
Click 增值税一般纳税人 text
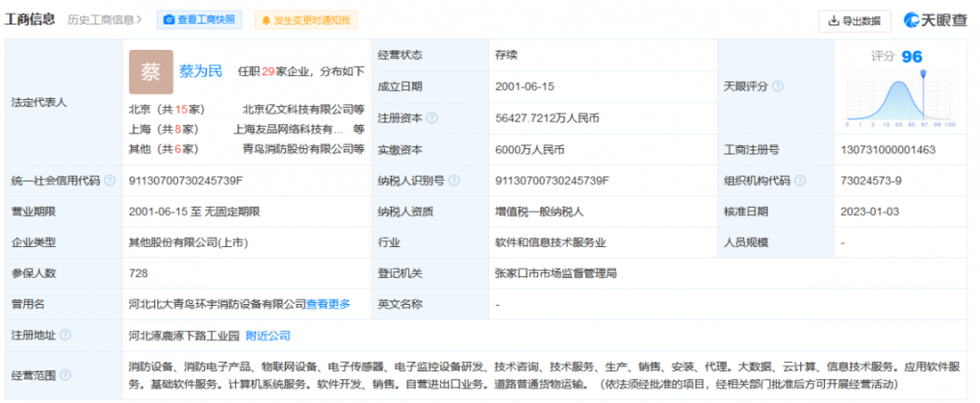coord(539,211)
